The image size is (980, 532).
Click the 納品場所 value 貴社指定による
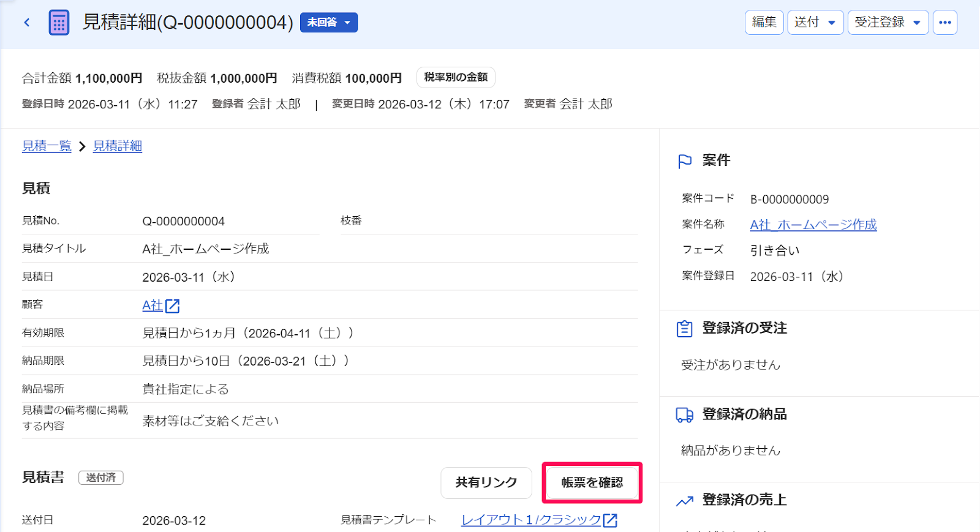(x=186, y=389)
